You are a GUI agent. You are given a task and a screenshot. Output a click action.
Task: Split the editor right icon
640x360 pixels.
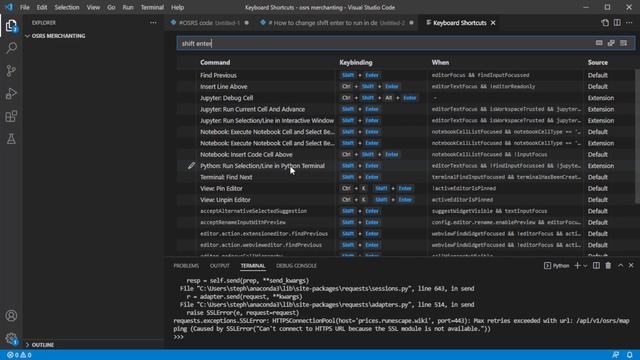617,23
